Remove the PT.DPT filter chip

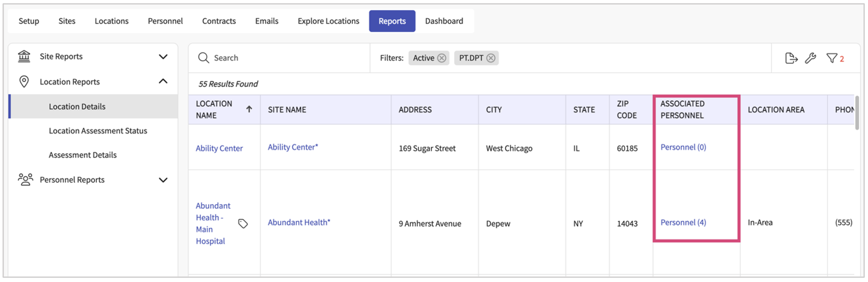point(491,58)
